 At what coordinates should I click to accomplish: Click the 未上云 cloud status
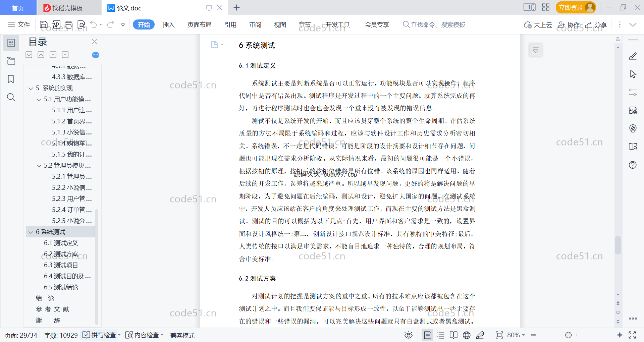[x=538, y=25]
